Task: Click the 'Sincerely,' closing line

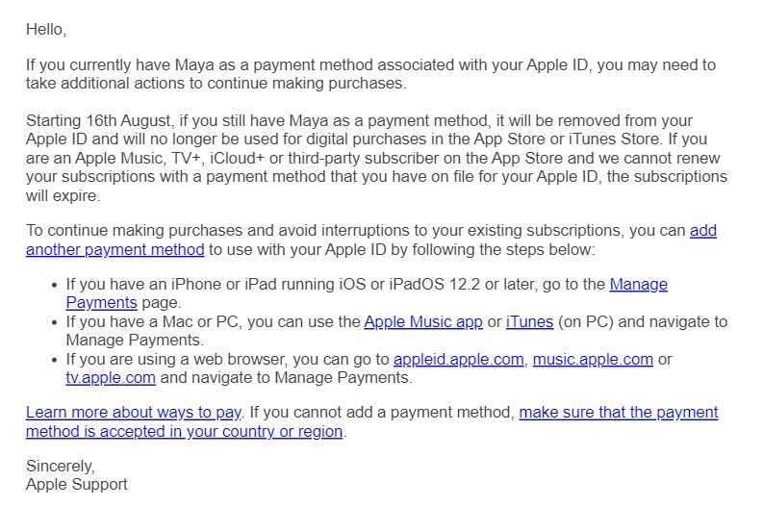Action: 61,467
